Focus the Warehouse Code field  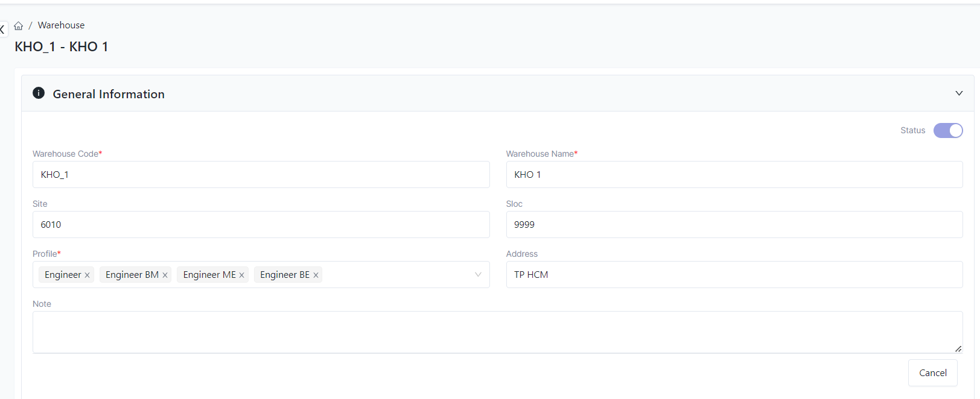(261, 174)
